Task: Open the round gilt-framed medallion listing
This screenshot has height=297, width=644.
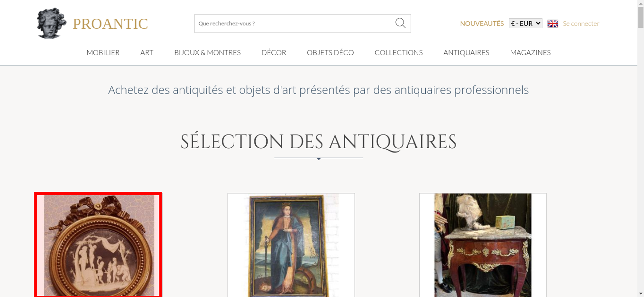Action: pos(98,245)
